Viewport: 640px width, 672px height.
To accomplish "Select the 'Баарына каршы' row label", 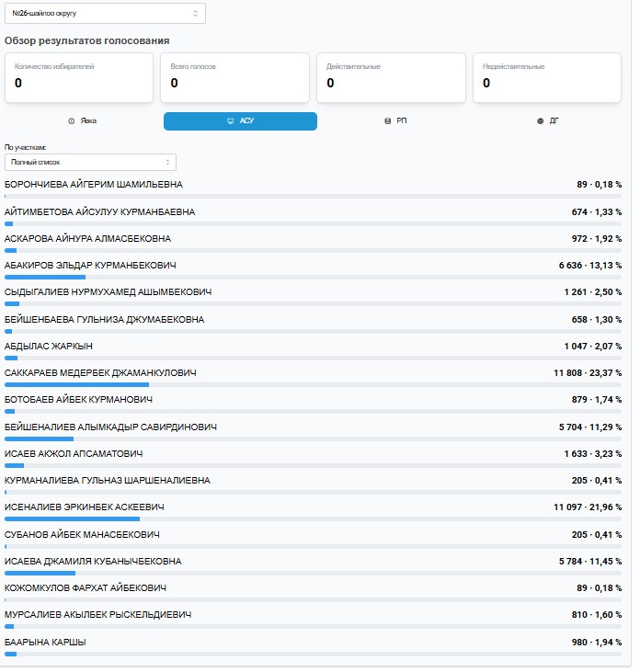I will [x=45, y=642].
